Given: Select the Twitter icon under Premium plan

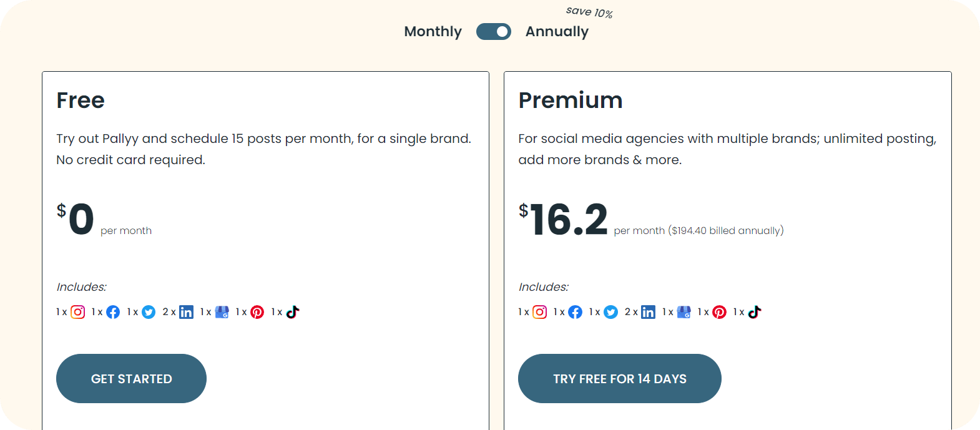Looking at the screenshot, I should [610, 312].
